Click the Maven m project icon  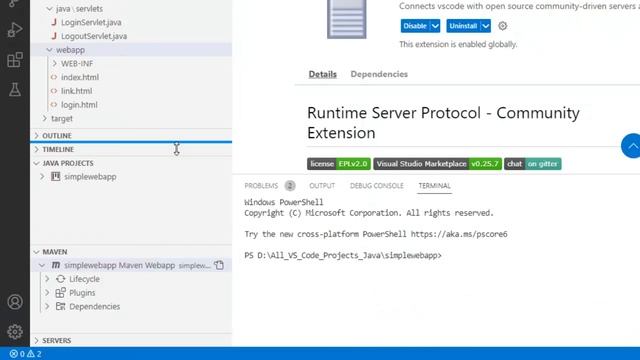coord(56,265)
